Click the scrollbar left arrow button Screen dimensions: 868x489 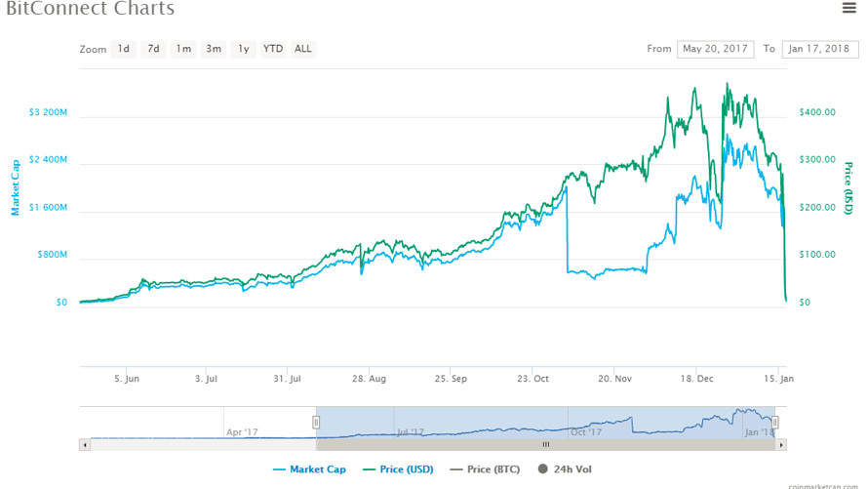tap(85, 445)
